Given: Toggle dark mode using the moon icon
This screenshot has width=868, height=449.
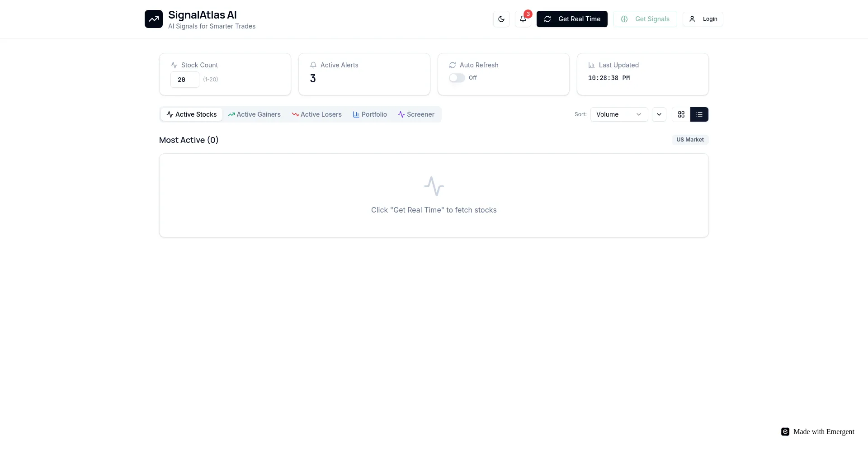Looking at the screenshot, I should pos(501,19).
